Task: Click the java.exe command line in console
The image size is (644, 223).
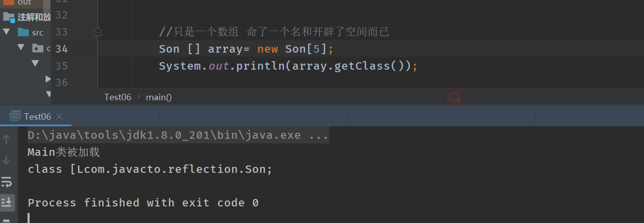Action: pyautogui.click(x=178, y=135)
